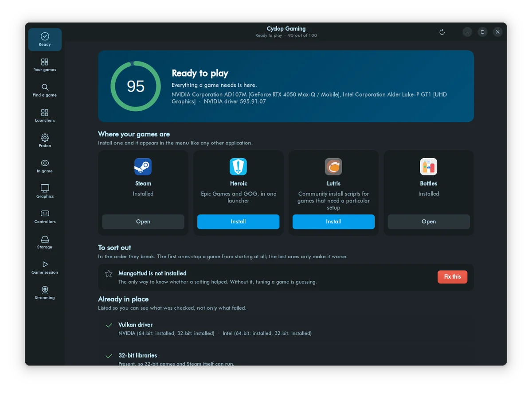The height and width of the screenshot is (393, 532).
Task: Select the Storage drive section
Action: tap(45, 241)
